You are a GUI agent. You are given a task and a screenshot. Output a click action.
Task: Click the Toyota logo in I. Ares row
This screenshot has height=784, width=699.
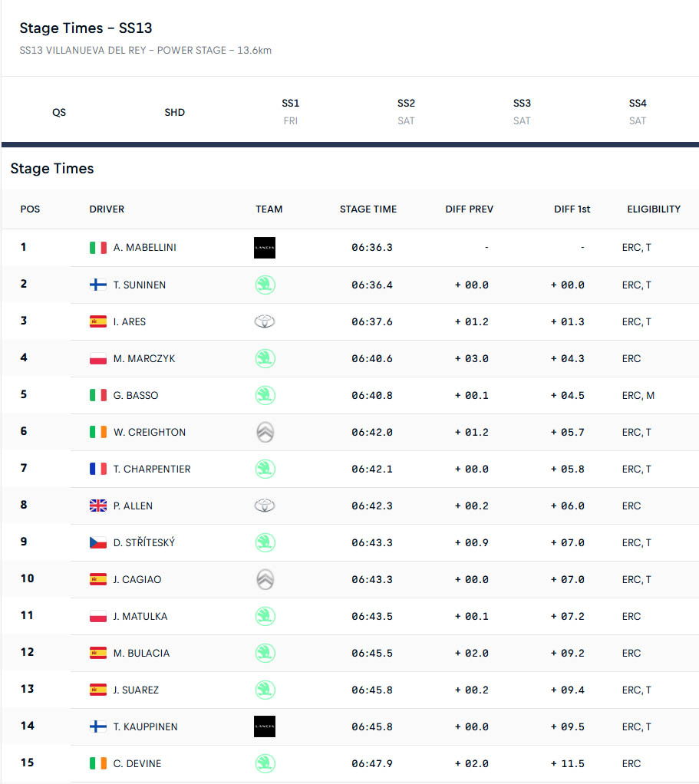pos(265,321)
